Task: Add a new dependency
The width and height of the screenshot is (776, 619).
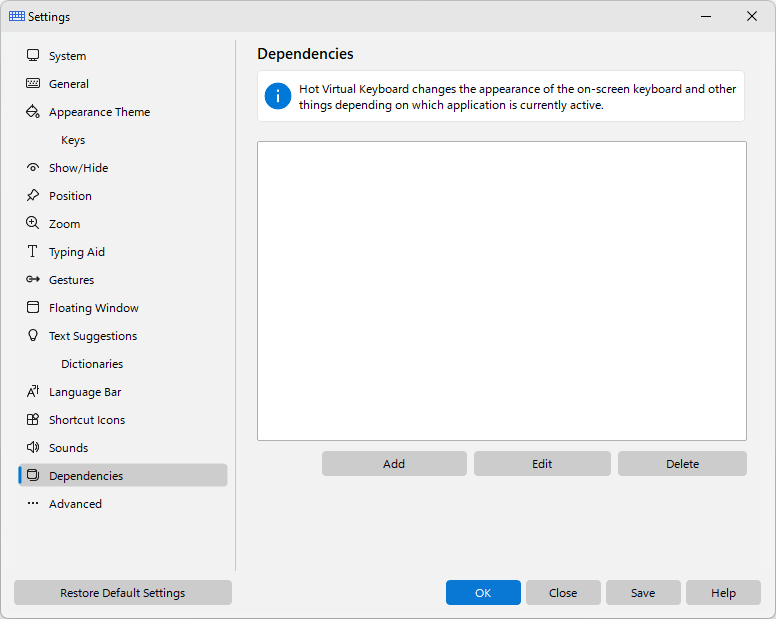Action: (394, 464)
